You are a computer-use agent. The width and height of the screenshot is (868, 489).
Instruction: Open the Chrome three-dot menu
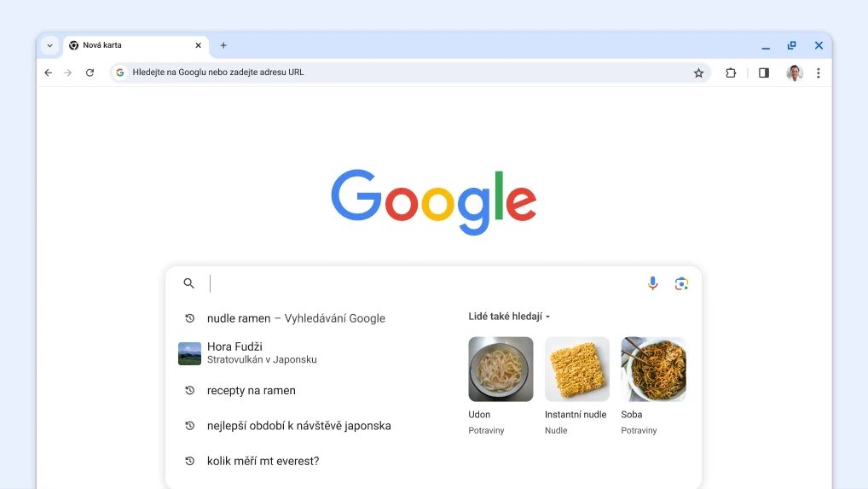[x=818, y=73]
